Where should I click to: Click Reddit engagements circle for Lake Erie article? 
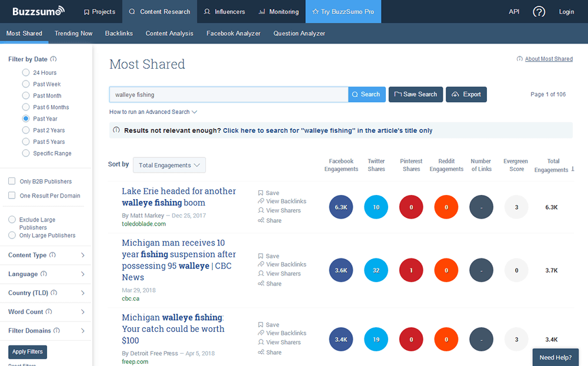pyautogui.click(x=446, y=207)
